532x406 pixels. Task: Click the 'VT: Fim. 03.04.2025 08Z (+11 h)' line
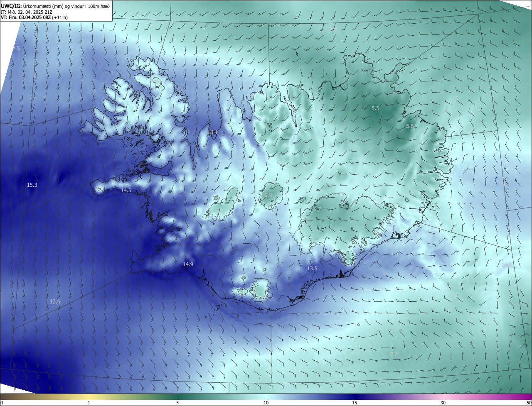point(34,17)
